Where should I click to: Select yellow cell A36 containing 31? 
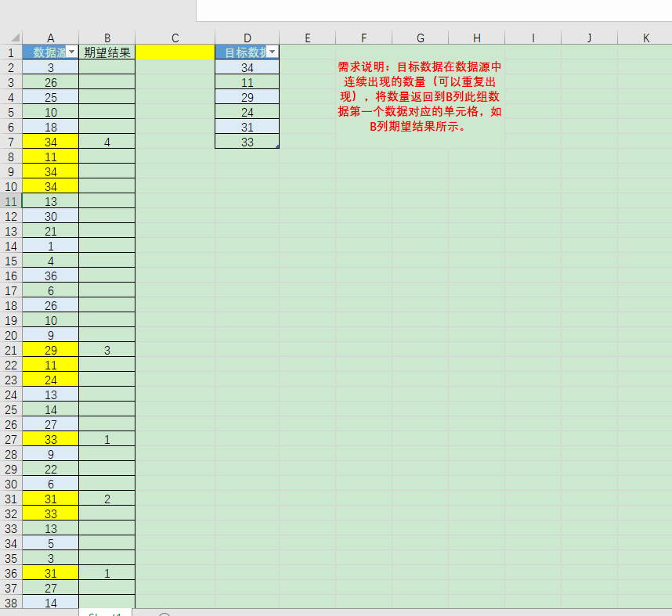click(50, 573)
